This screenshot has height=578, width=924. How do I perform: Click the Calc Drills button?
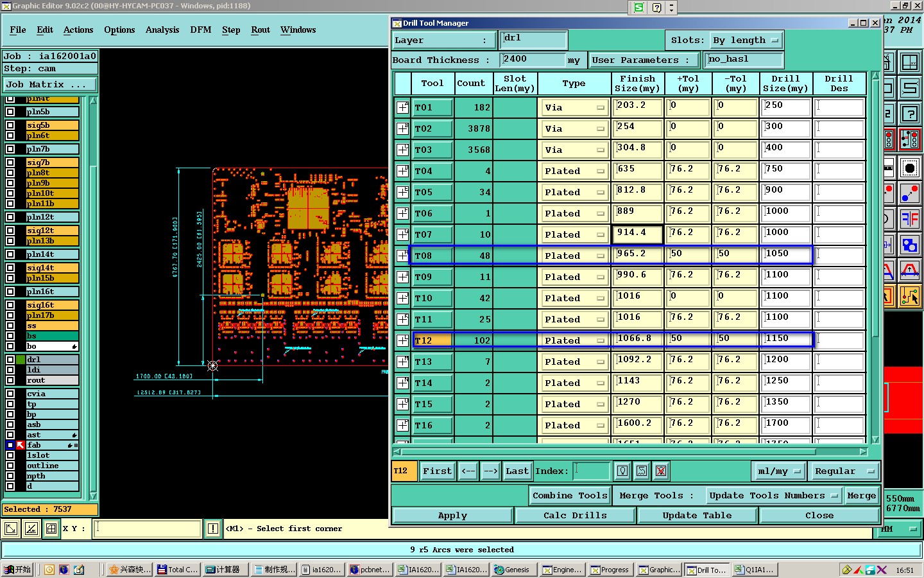pos(575,515)
